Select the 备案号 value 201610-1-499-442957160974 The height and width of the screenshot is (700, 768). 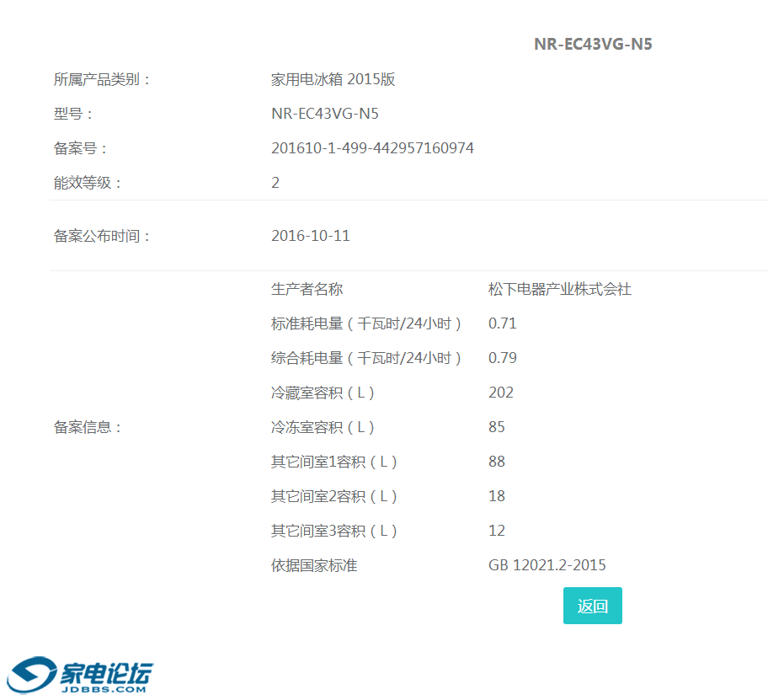coord(372,148)
